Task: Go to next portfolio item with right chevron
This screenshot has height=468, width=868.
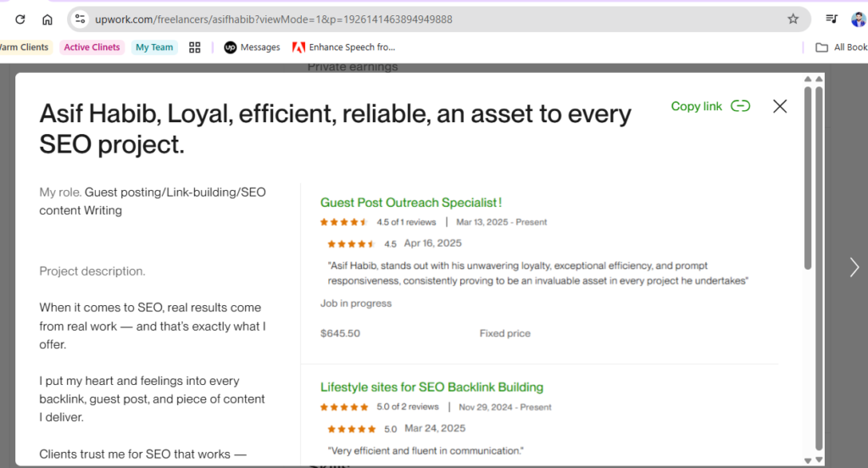Action: (854, 267)
